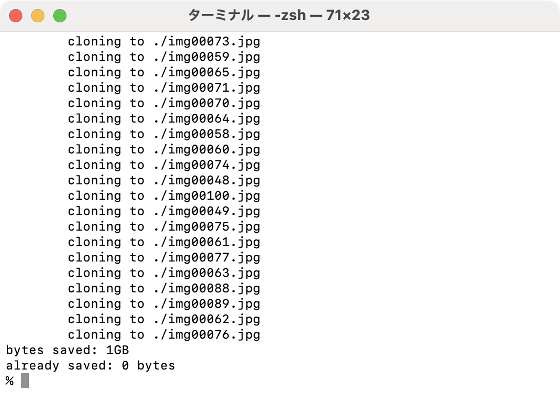Click on filename ./img00064.jpg
The image size is (560, 394).
coord(207,119)
